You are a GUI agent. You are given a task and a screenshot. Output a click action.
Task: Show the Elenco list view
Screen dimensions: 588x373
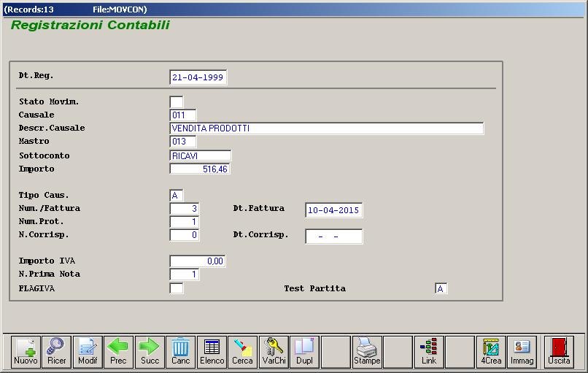pos(212,351)
